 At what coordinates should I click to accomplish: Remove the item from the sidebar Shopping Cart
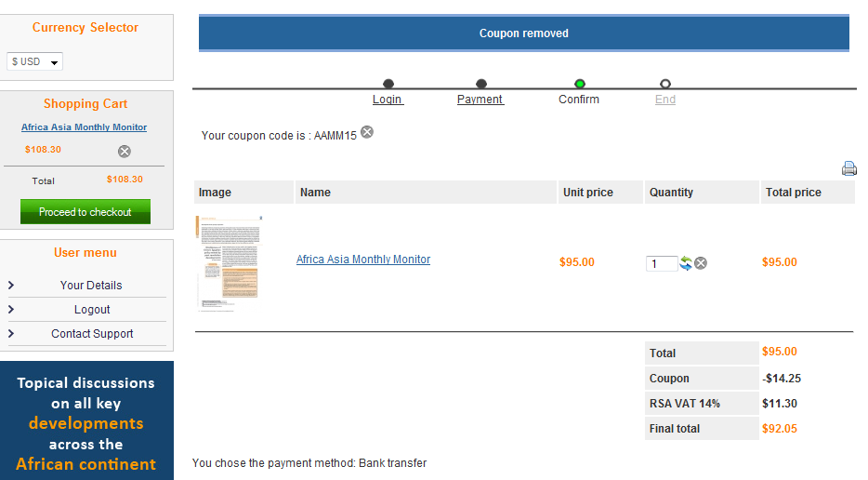pos(125,151)
